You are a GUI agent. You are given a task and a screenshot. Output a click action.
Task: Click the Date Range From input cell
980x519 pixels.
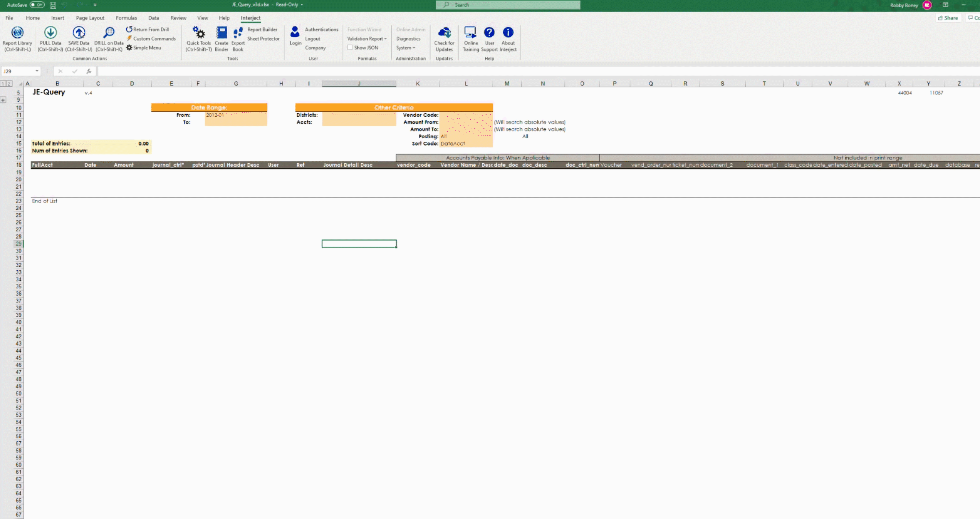pyautogui.click(x=236, y=115)
